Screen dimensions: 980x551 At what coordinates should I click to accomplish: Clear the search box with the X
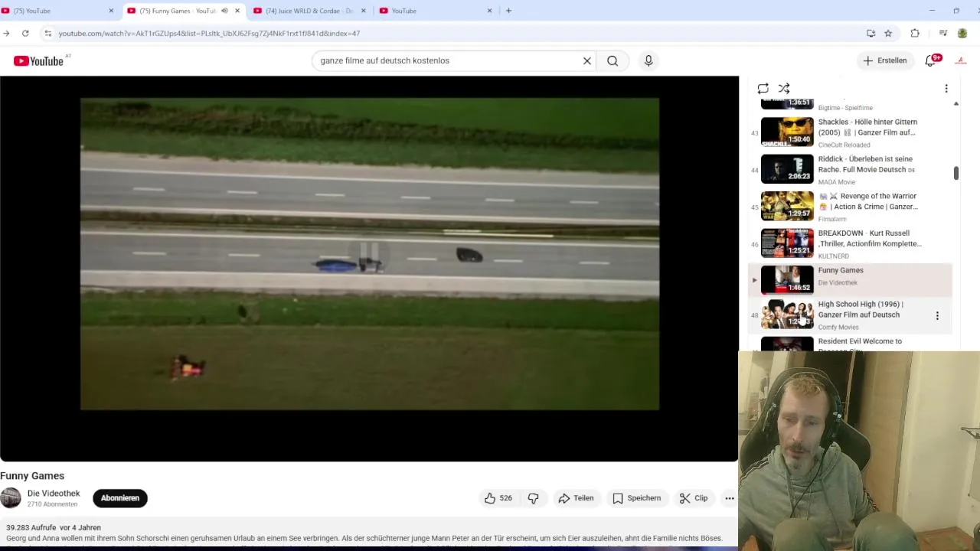coord(587,60)
